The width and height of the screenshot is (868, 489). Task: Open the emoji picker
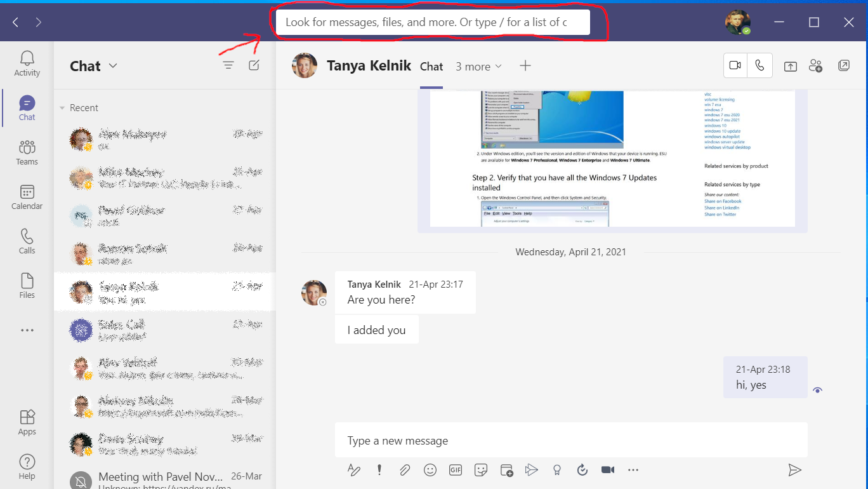(x=430, y=469)
